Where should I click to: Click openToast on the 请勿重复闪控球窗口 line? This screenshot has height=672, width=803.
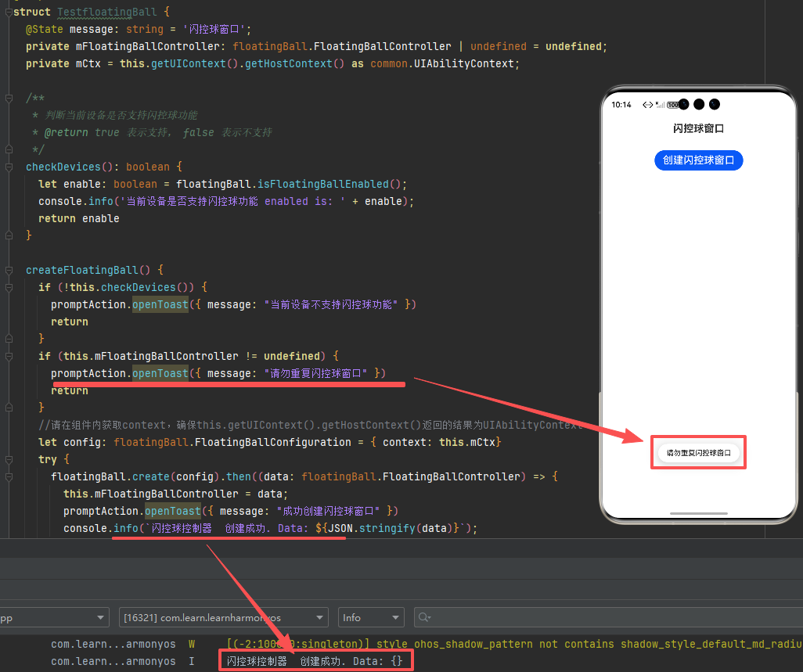point(160,374)
